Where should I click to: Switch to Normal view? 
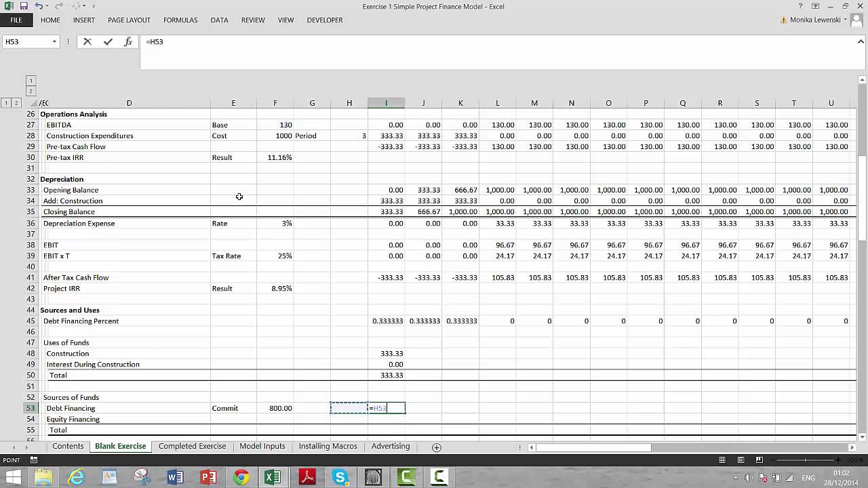point(722,460)
